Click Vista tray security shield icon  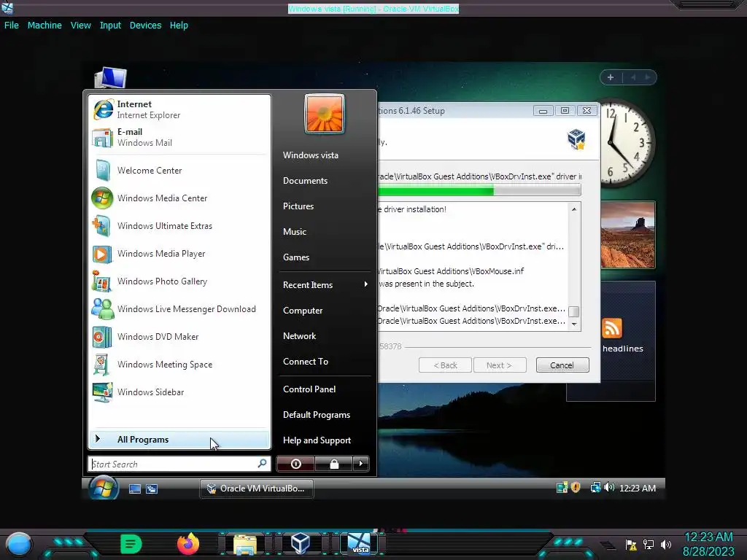tap(576, 487)
